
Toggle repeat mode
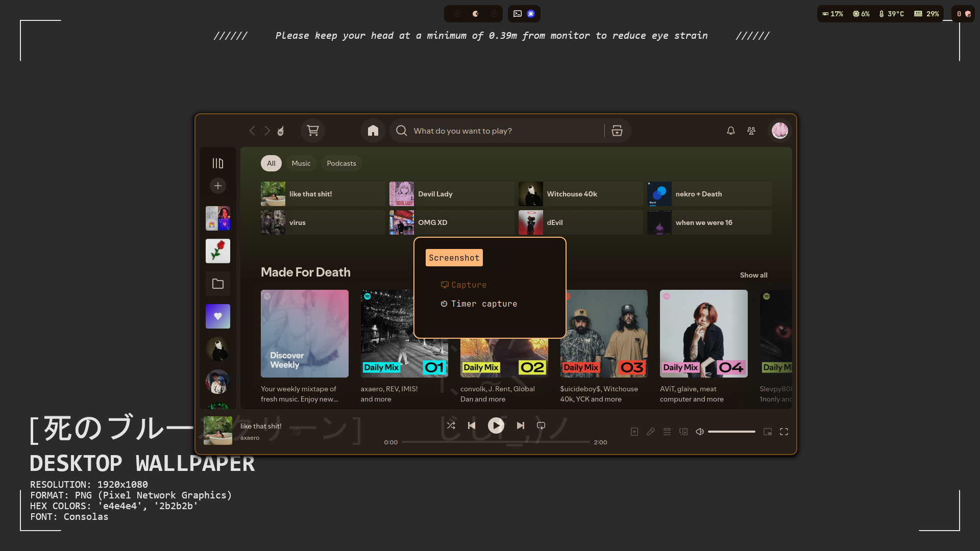pos(541,425)
